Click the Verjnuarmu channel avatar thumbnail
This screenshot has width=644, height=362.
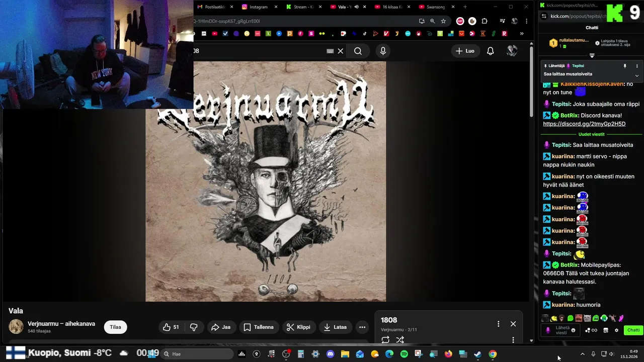(x=16, y=326)
